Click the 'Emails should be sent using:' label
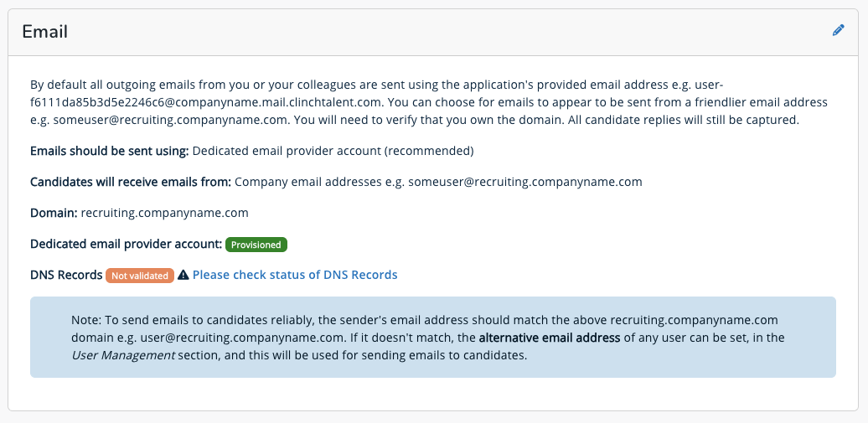The height and width of the screenshot is (423, 868). [x=109, y=152]
